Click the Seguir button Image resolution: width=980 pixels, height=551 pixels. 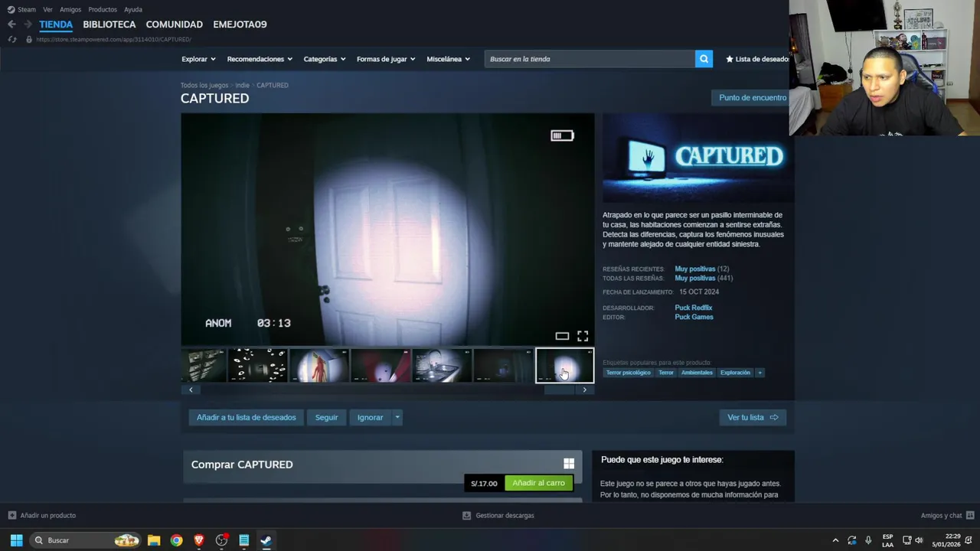coord(326,417)
